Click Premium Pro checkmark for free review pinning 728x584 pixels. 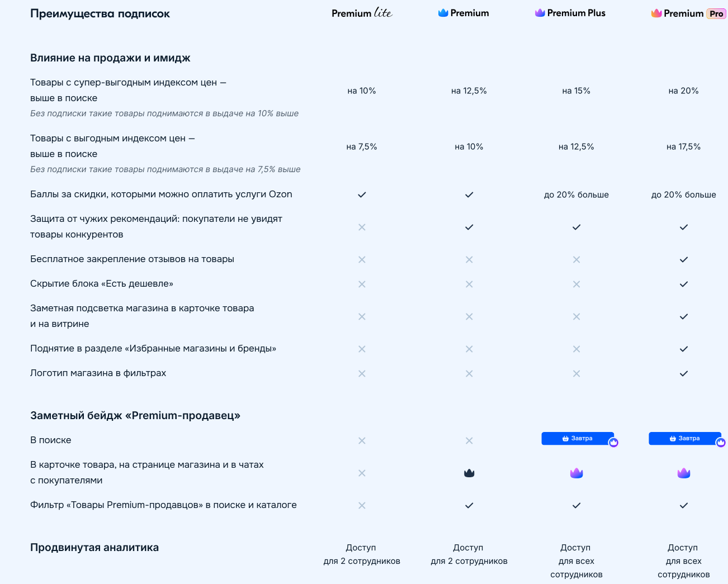tap(684, 260)
